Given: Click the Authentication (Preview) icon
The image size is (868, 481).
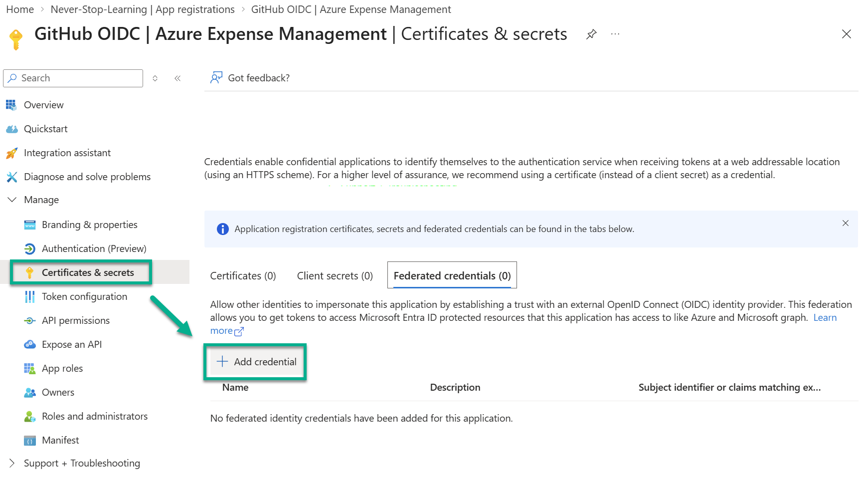Looking at the screenshot, I should (30, 249).
